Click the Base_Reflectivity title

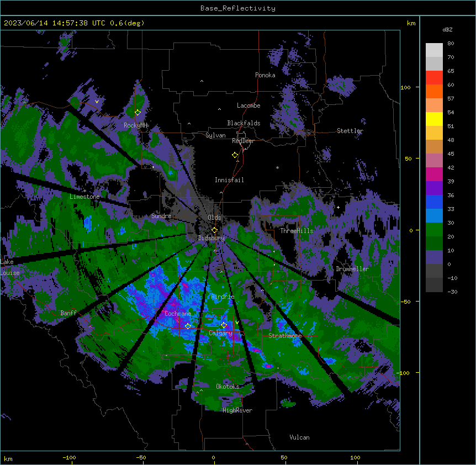[238, 8]
